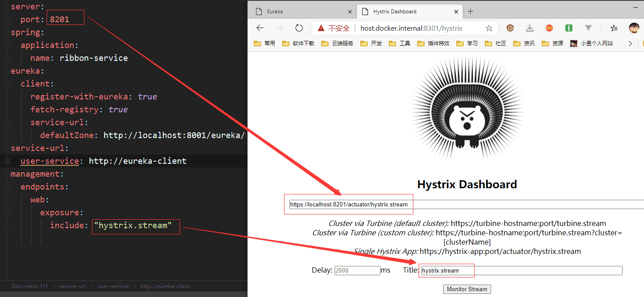Screen dimensions: 644x297
Task: Open the 工具 bookmark folder
Action: pyautogui.click(x=400, y=43)
